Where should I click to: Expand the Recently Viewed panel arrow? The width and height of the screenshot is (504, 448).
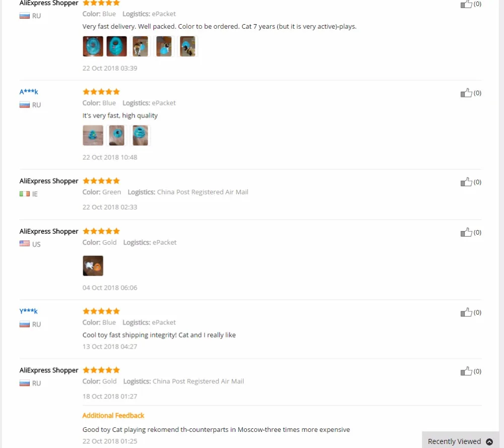[489, 441]
